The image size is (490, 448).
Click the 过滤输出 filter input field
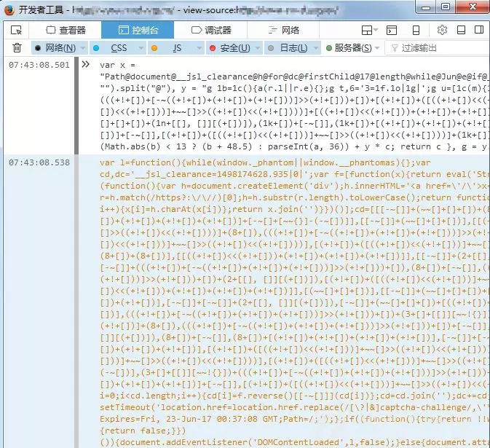pyautogui.click(x=438, y=48)
